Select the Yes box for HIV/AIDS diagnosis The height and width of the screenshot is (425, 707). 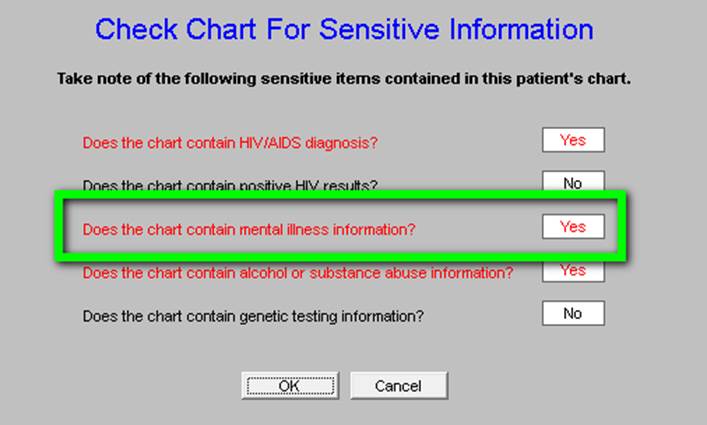[573, 140]
